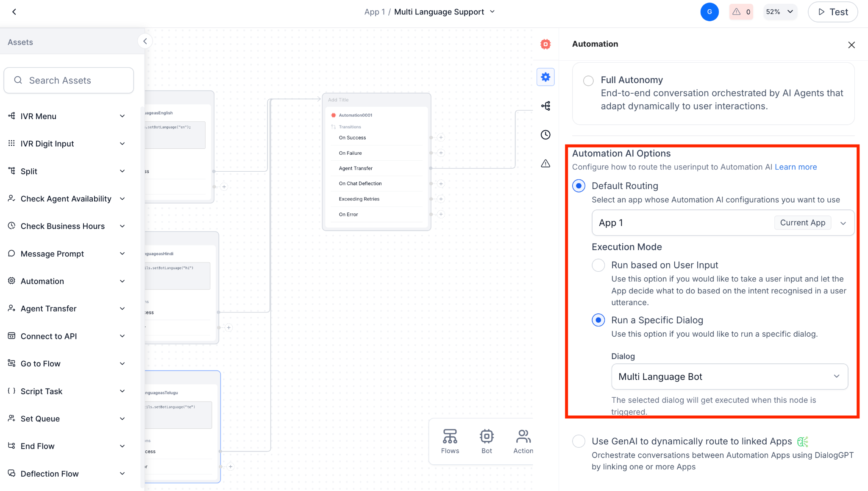The image size is (868, 491).
Task: Switch to the Bot tab
Action: [487, 441]
